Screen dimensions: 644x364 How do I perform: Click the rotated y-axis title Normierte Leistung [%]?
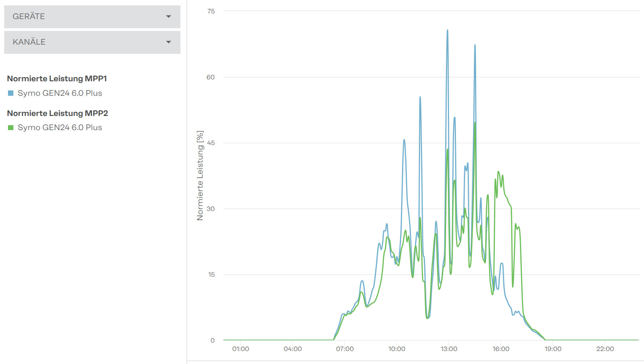click(200, 176)
